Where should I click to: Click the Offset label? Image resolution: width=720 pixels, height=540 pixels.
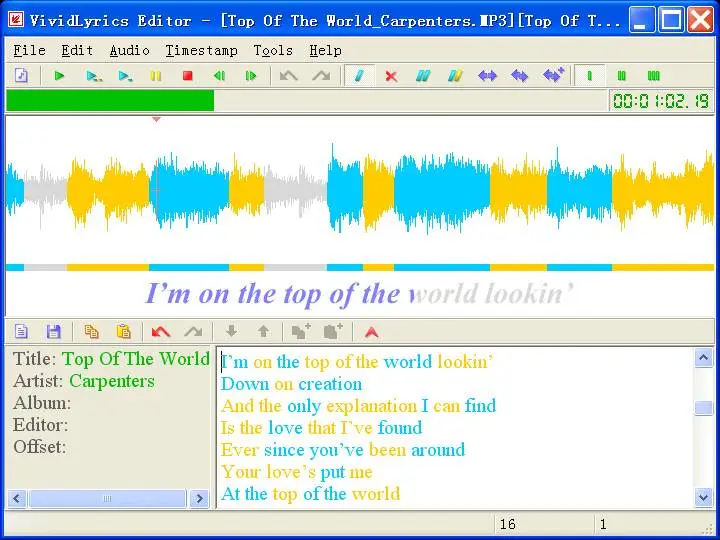click(x=39, y=447)
